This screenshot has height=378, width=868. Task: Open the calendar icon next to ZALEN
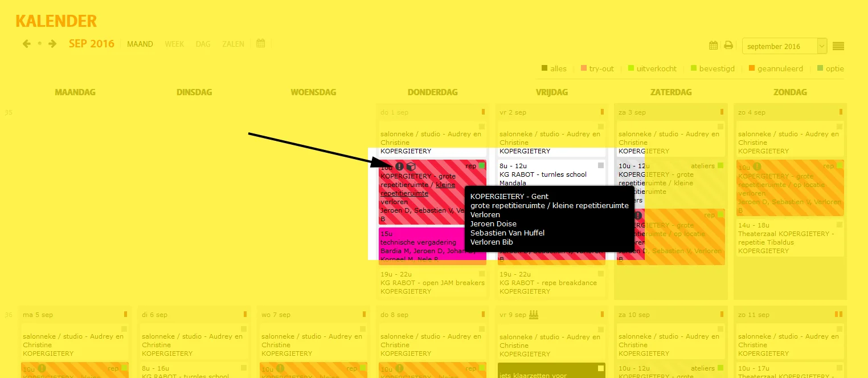tap(261, 43)
